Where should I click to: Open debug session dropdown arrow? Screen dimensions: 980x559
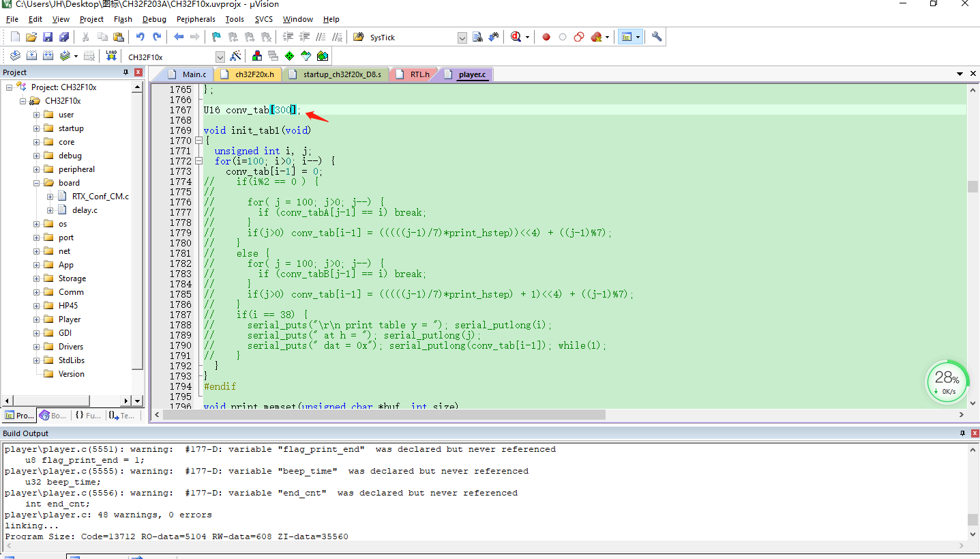pyautogui.click(x=528, y=38)
